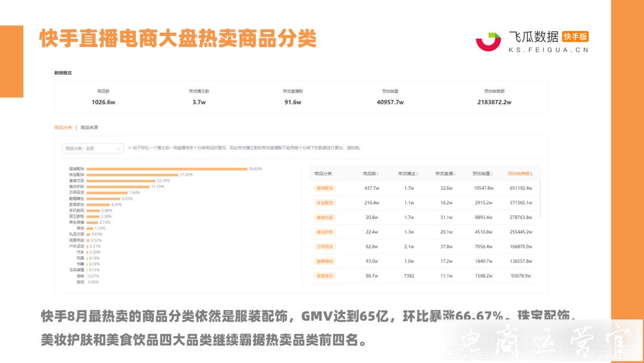Select the 厨卫家电 chart label
Viewport: 644px width, 363px height.
[x=76, y=216]
